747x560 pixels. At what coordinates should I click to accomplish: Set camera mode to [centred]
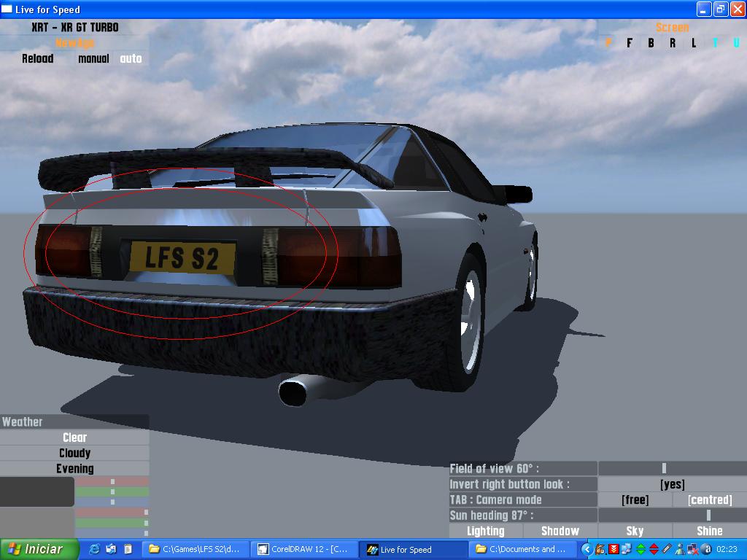[x=710, y=499]
